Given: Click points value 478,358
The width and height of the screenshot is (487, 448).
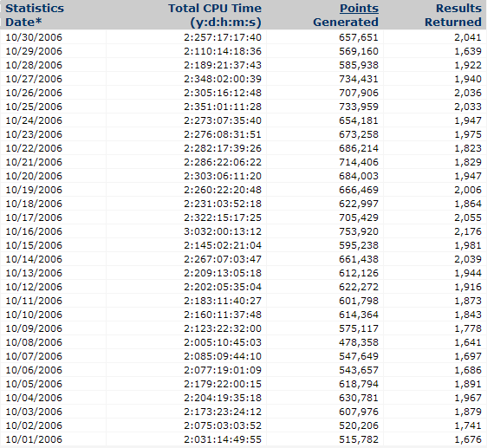Looking at the screenshot, I should click(359, 342).
